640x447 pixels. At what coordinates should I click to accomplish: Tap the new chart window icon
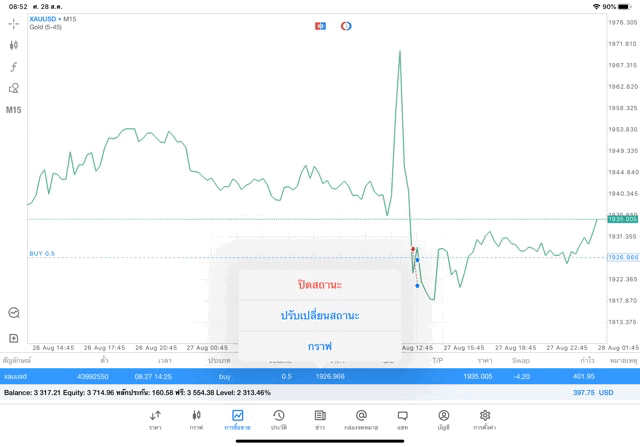click(14, 338)
